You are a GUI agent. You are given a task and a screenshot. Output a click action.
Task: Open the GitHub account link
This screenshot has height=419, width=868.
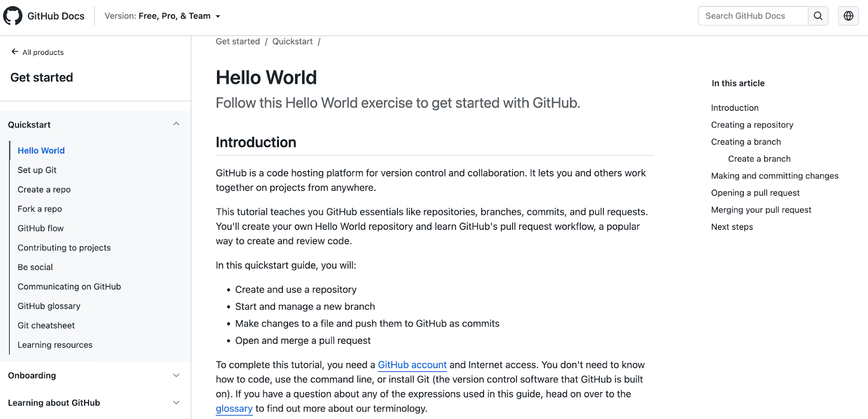click(x=412, y=365)
